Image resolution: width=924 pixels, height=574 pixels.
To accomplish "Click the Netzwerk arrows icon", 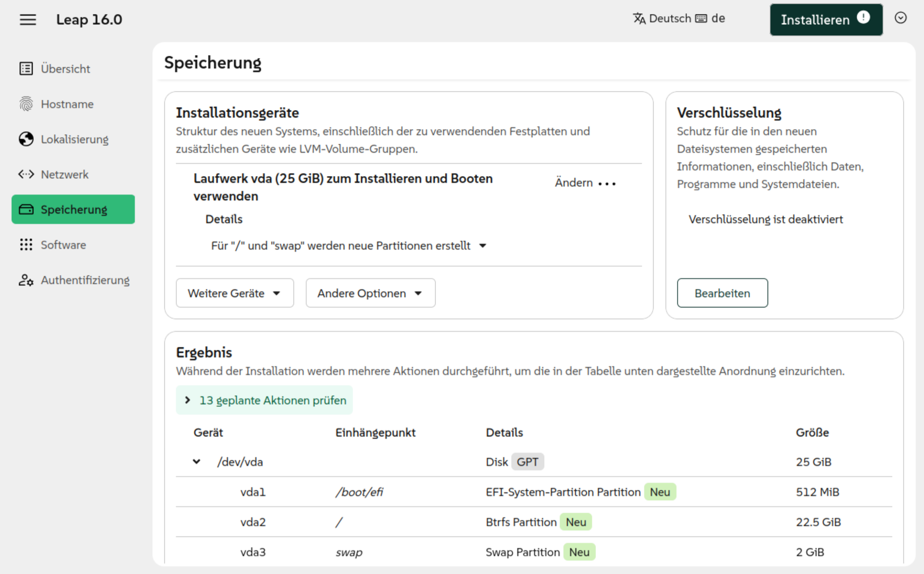I will click(26, 174).
